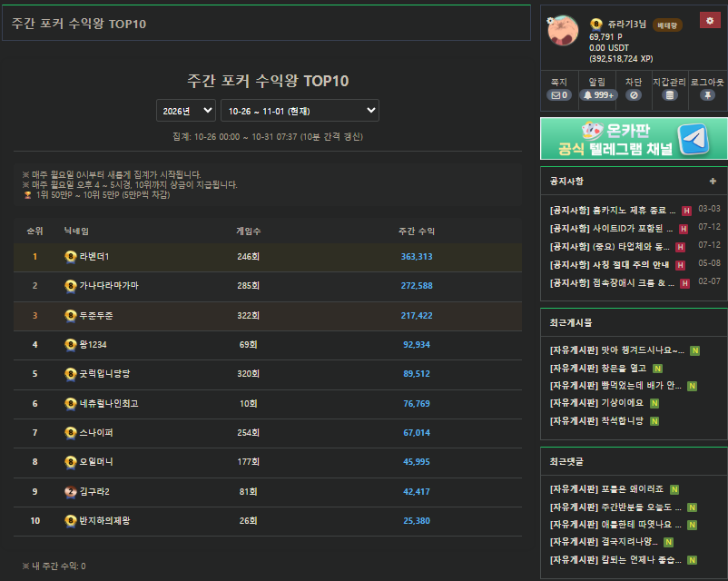The image size is (728, 581).
Task: Open post 맛아 챙겨드시나요~
Action: tap(617, 350)
